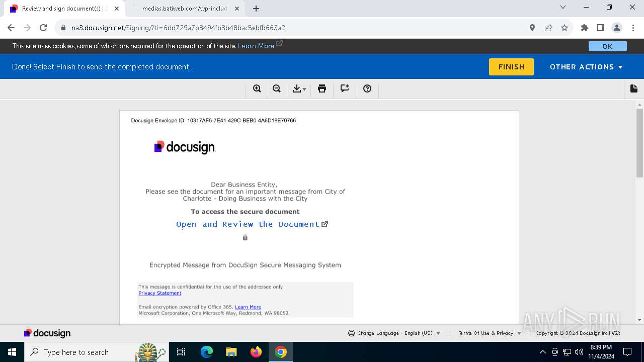Open volume control in tray

tap(579, 352)
